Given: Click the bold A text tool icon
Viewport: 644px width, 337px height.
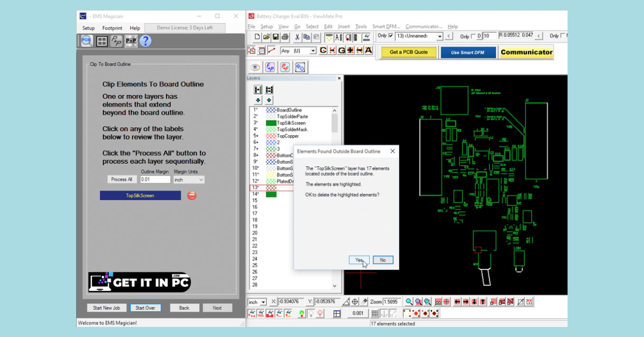Looking at the screenshot, I should pos(368,50).
